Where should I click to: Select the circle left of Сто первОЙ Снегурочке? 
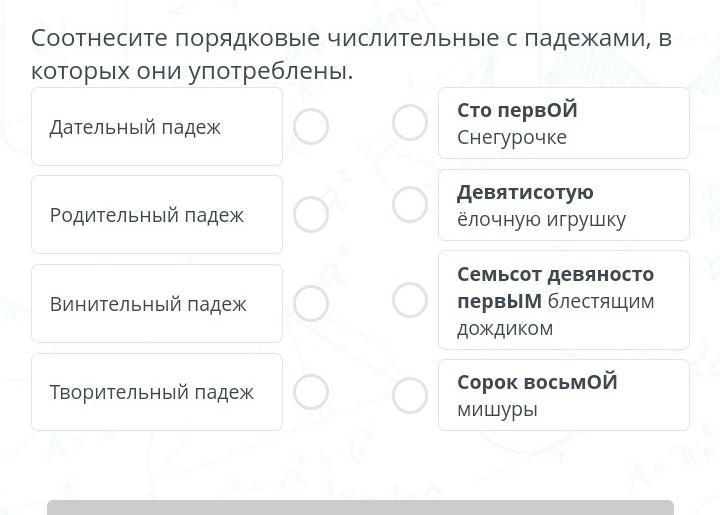410,123
